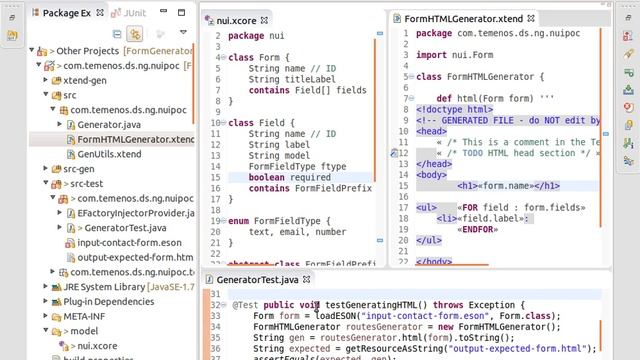Image resolution: width=640 pixels, height=360 pixels.
Task: Fold class Field at line 10
Action: (224, 122)
